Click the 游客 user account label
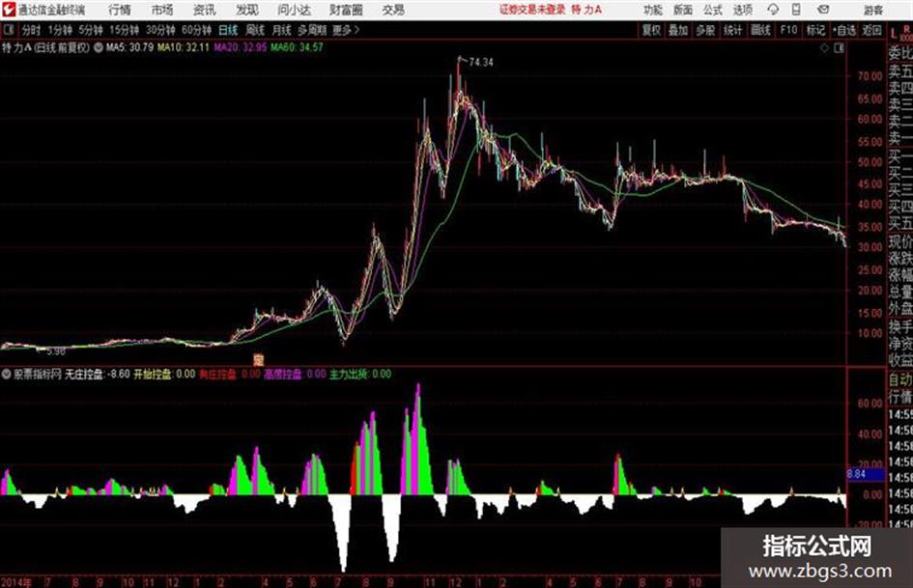Viewport: 913px width, 588px height. click(x=873, y=10)
